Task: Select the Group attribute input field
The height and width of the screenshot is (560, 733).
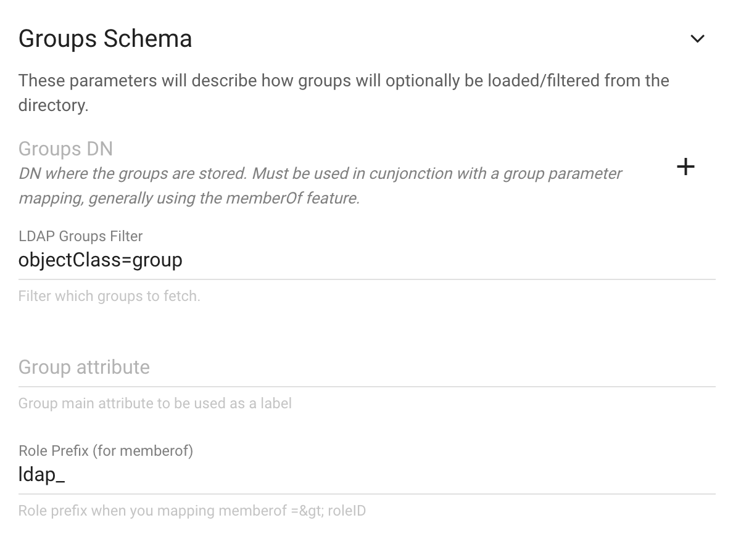Action: coord(367,368)
